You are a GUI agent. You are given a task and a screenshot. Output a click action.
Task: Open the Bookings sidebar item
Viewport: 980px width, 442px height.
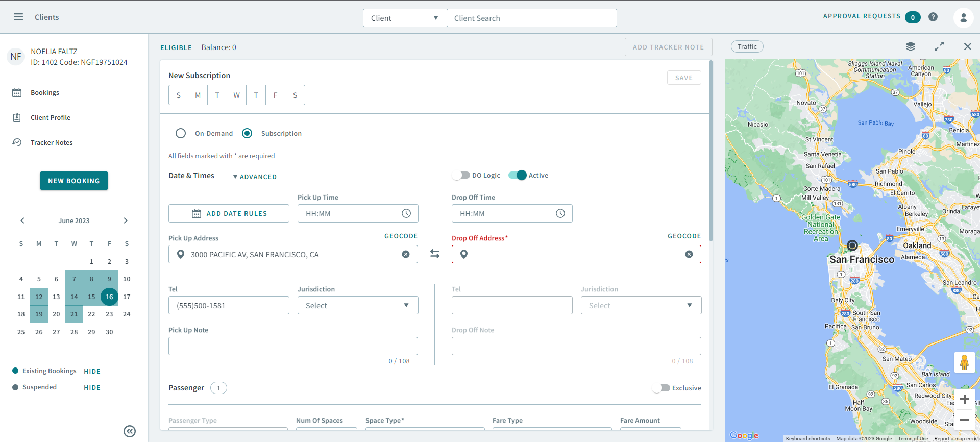[x=45, y=92]
